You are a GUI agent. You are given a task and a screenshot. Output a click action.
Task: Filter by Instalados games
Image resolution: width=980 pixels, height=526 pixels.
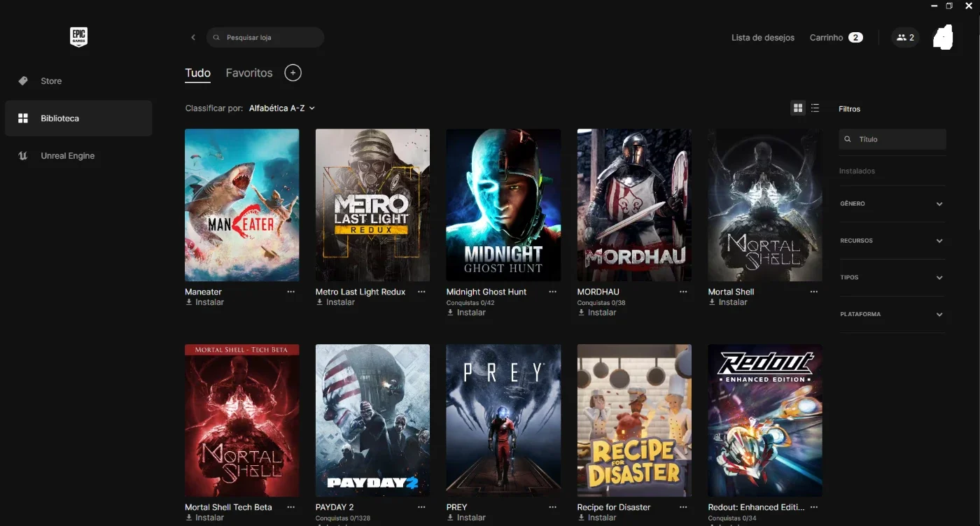tap(857, 171)
